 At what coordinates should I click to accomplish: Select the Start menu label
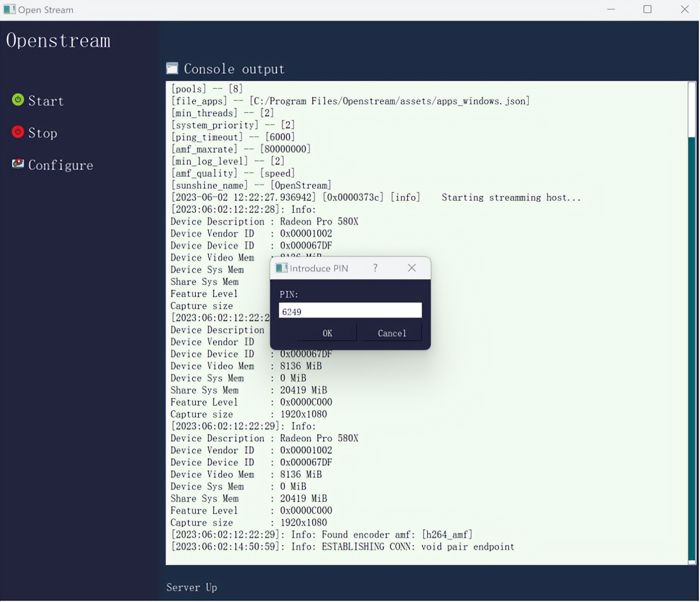[46, 101]
